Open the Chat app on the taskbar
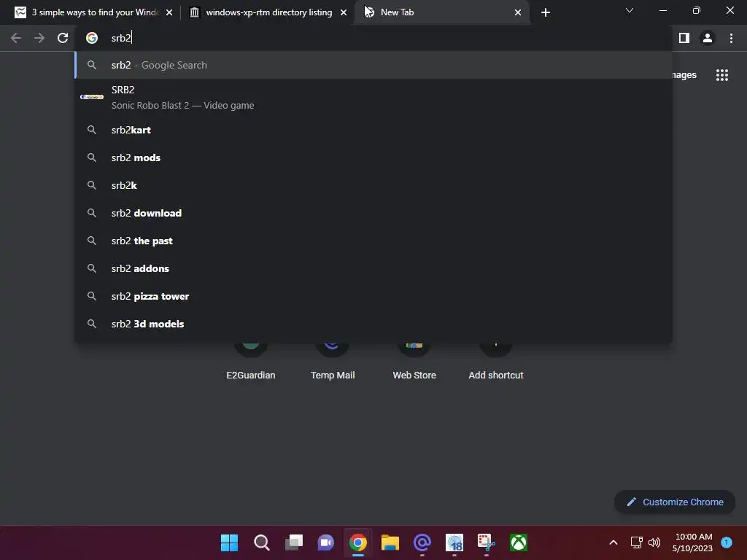Image resolution: width=747 pixels, height=560 pixels. 326,542
